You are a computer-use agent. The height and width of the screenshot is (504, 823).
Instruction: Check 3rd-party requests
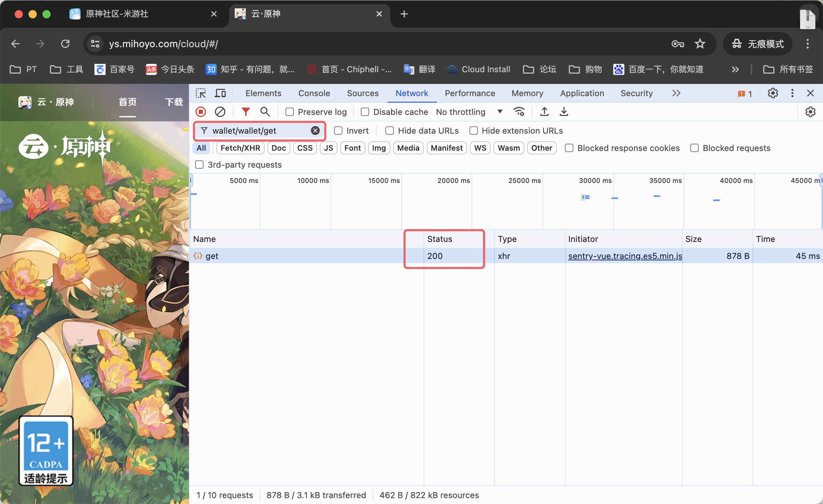point(199,165)
